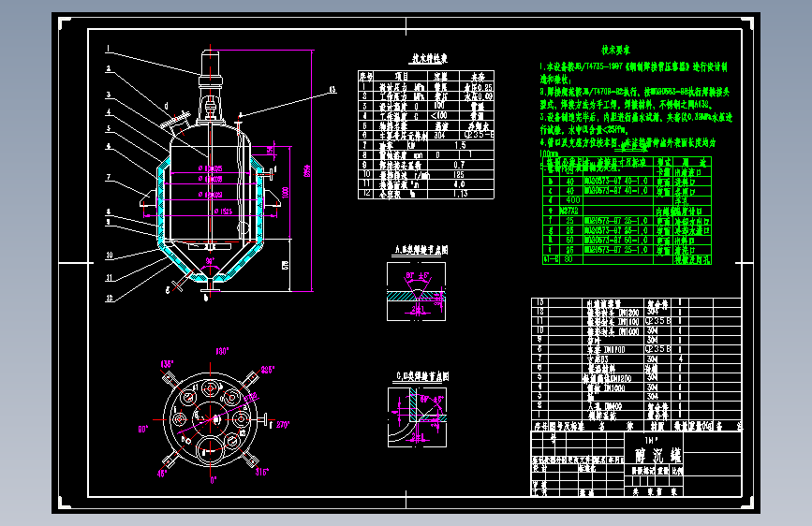Click the A,B类焊缝节点图 caption

click(421, 250)
